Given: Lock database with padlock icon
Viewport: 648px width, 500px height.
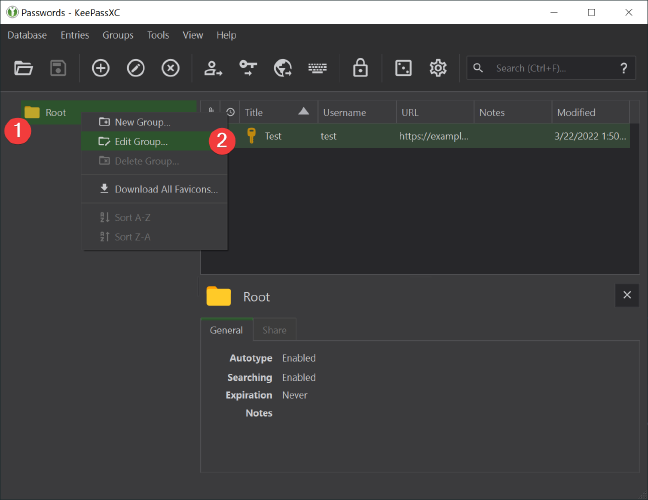Looking at the screenshot, I should 360,67.
